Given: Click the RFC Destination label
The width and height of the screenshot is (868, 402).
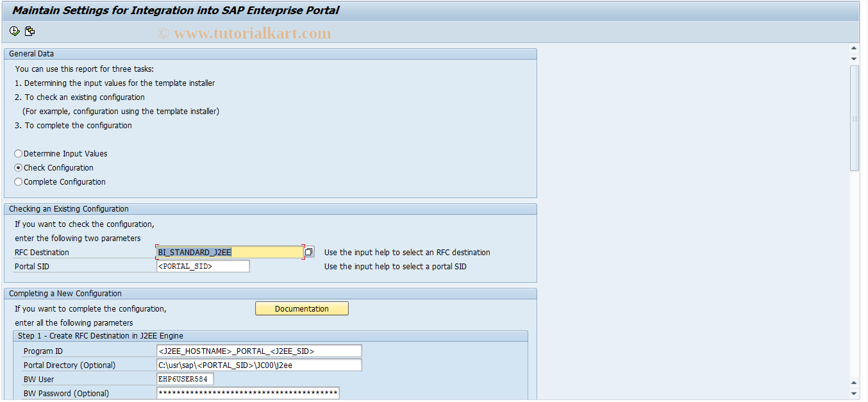Looking at the screenshot, I should (42, 253).
